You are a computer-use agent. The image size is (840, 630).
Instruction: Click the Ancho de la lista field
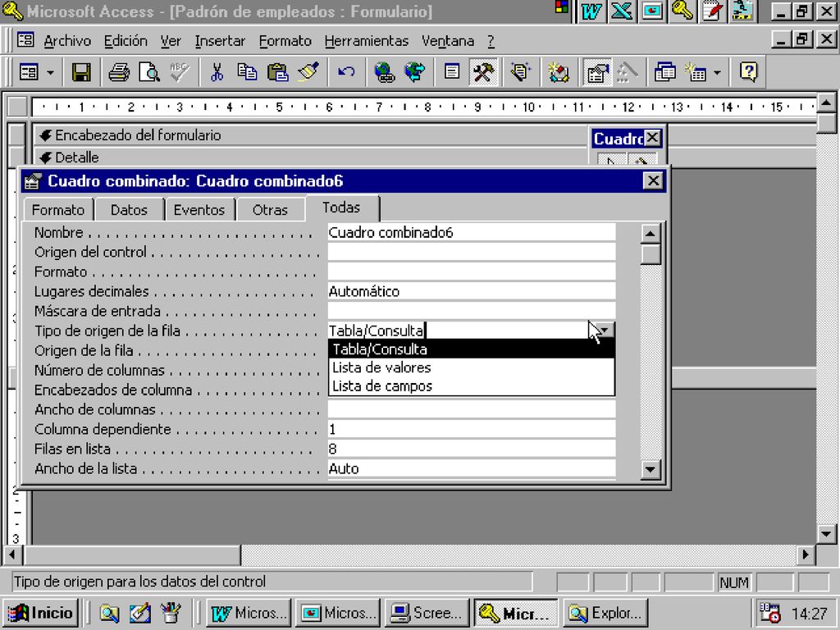[x=472, y=468]
